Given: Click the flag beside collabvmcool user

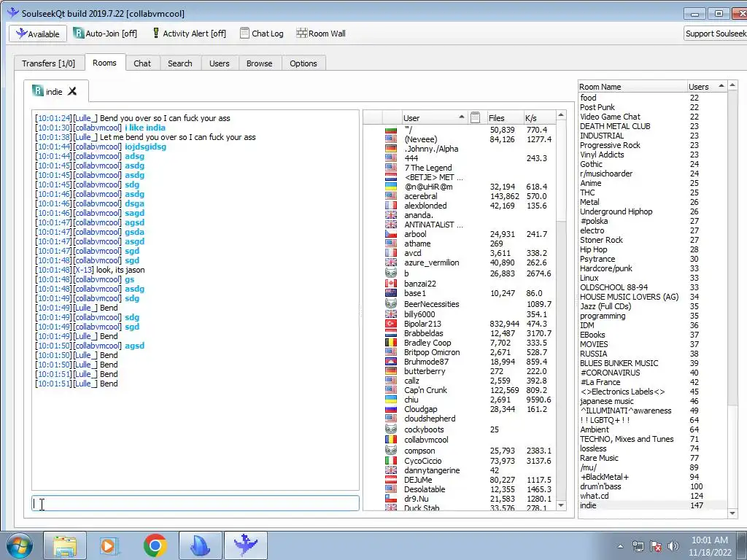Looking at the screenshot, I should point(391,440).
